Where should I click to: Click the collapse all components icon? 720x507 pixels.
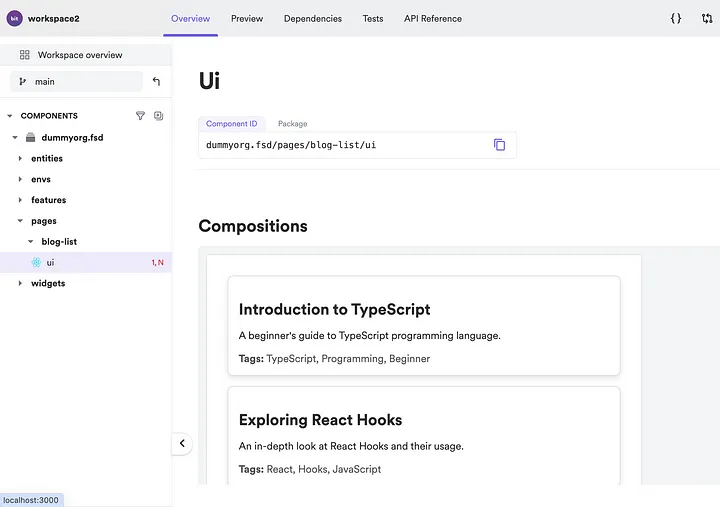(x=158, y=116)
